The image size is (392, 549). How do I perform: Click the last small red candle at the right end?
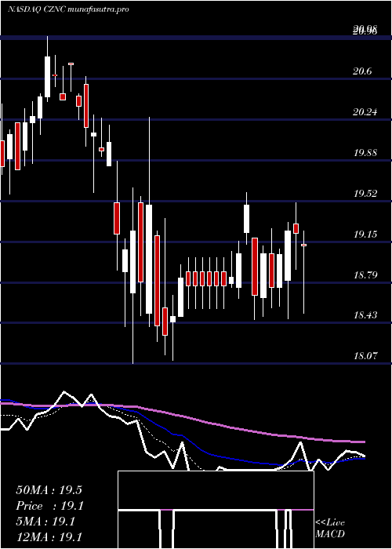click(x=304, y=245)
